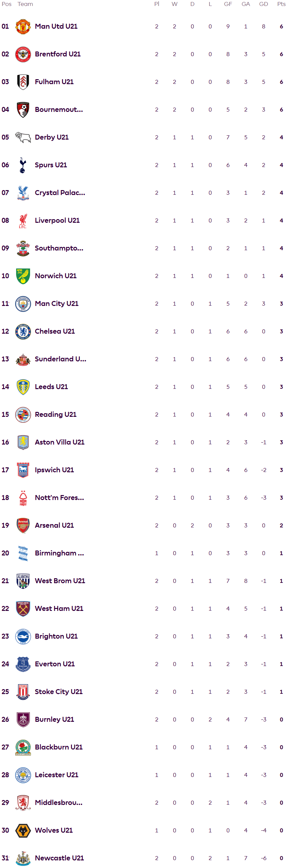Select the Chelsea U21 lion badge

[23, 332]
